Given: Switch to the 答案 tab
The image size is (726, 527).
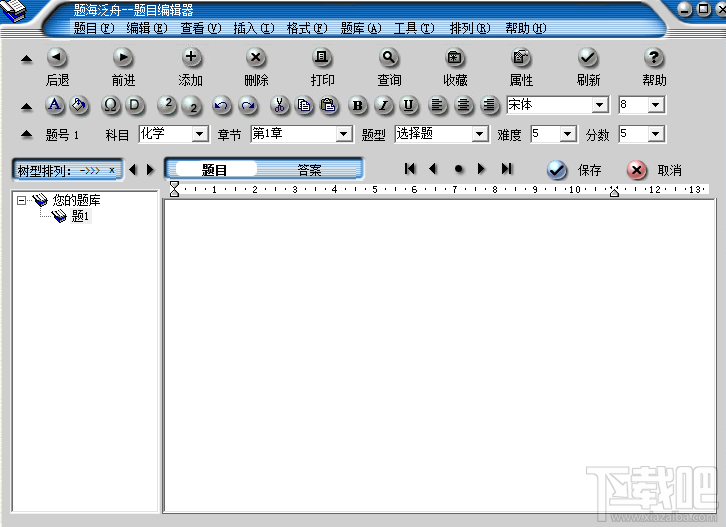Looking at the screenshot, I should pyautogui.click(x=309, y=170).
